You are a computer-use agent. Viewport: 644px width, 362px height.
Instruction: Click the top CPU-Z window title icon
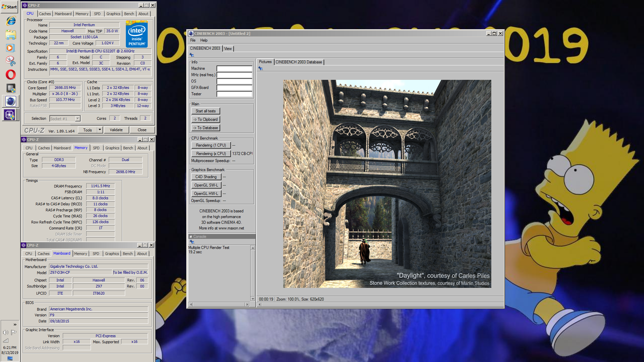pos(24,5)
